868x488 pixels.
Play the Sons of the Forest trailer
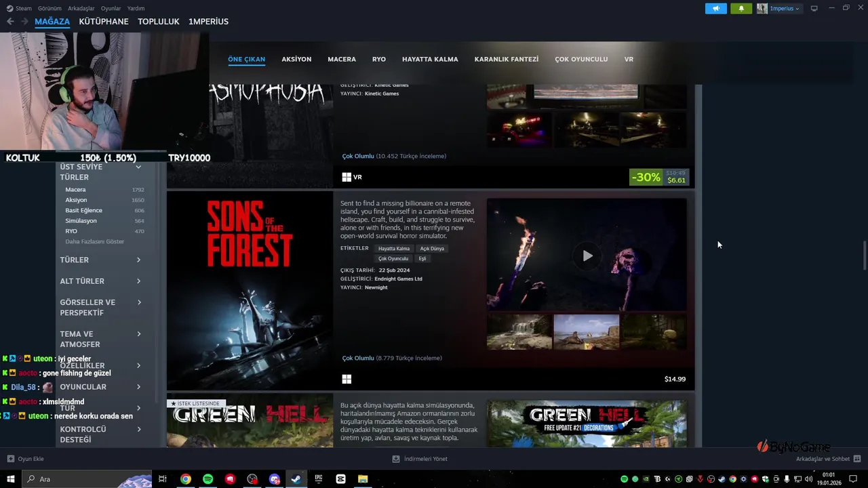coord(587,256)
